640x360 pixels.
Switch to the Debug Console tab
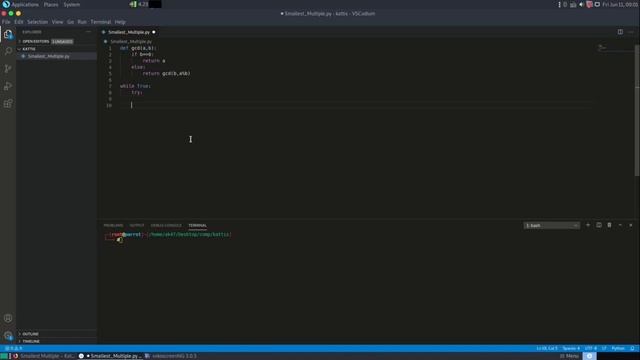[166, 225]
